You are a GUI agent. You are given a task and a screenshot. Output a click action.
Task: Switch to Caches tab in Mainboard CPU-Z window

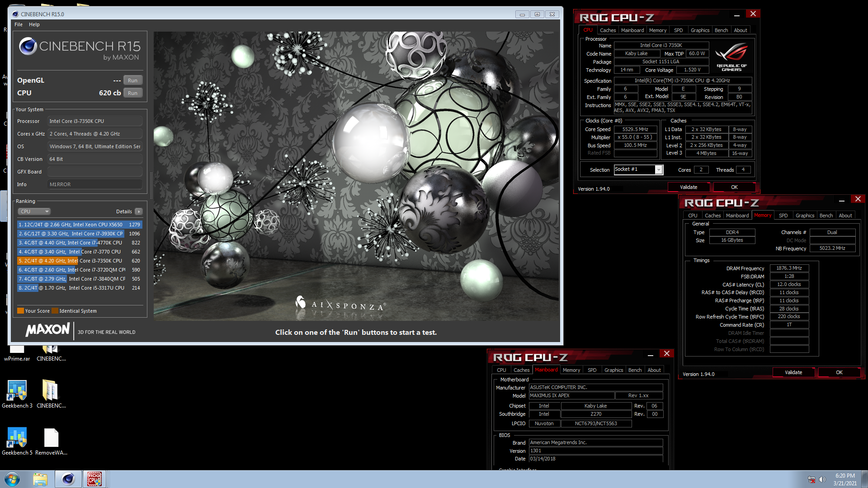point(521,370)
